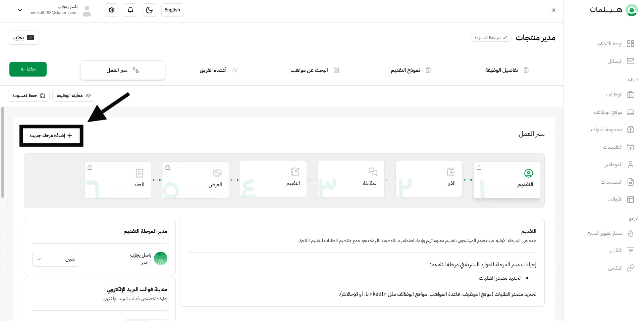Select the العقد stage card
Viewport: 644px width, 321px height.
[117, 180]
